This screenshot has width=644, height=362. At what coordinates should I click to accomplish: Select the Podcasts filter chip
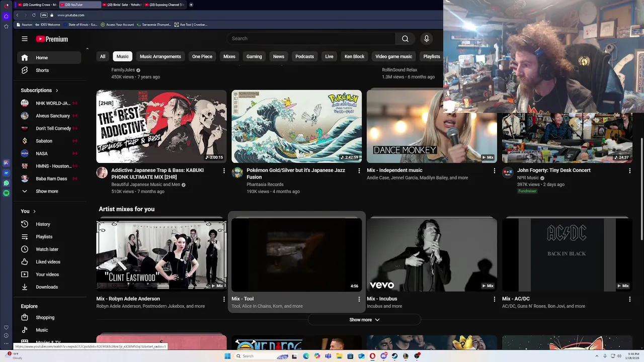tap(304, 56)
